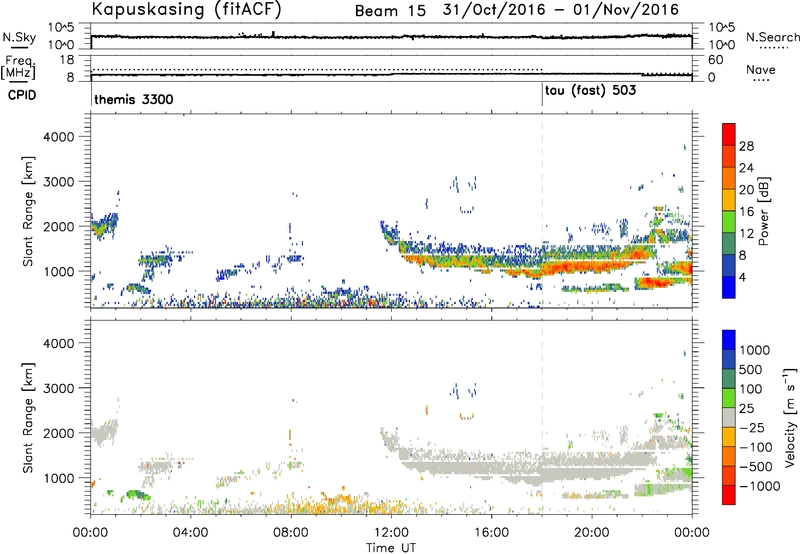Click the 'N.Search' dotted legend sample line
The image size is (800, 554).
773,48
